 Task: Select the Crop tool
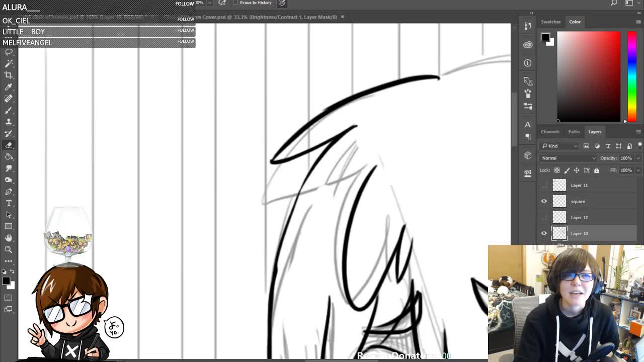pyautogui.click(x=9, y=75)
